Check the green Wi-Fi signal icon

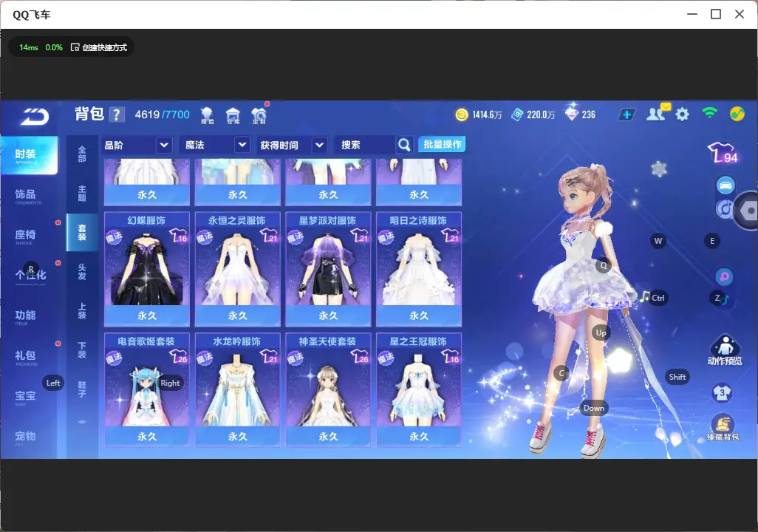(709, 113)
